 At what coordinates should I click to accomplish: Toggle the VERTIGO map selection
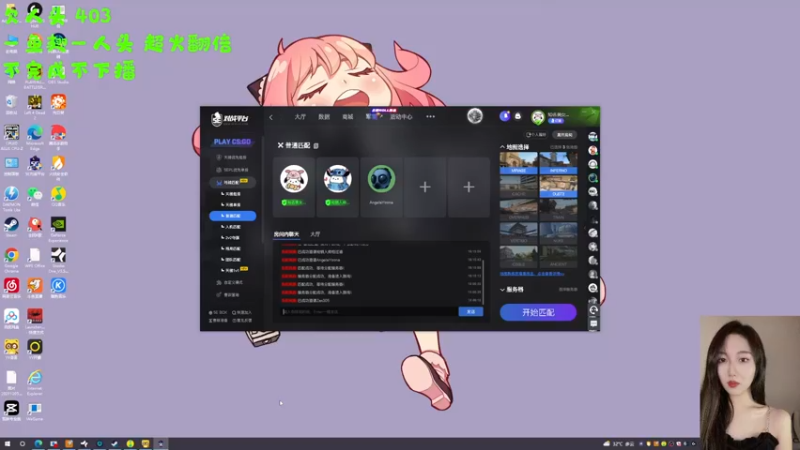[x=518, y=234]
